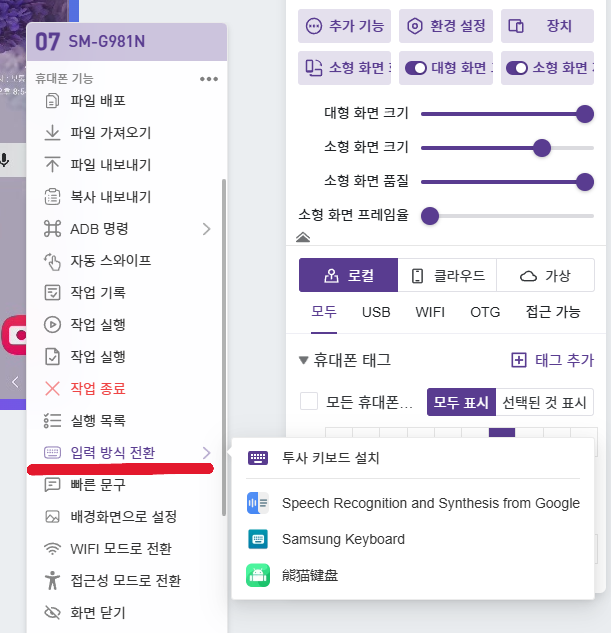
Task: Select the Samsung Keyboard icon
Action: click(x=258, y=539)
